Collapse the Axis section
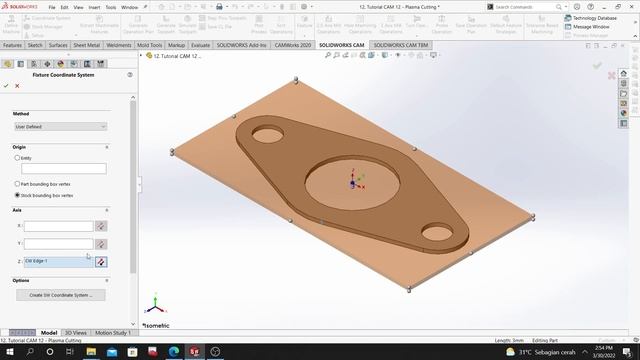Viewport: 640px width, 360px height. pyautogui.click(x=107, y=210)
